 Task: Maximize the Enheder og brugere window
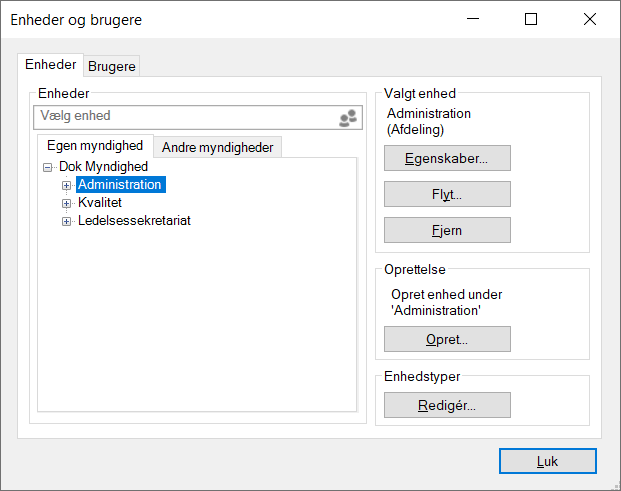coord(531,19)
